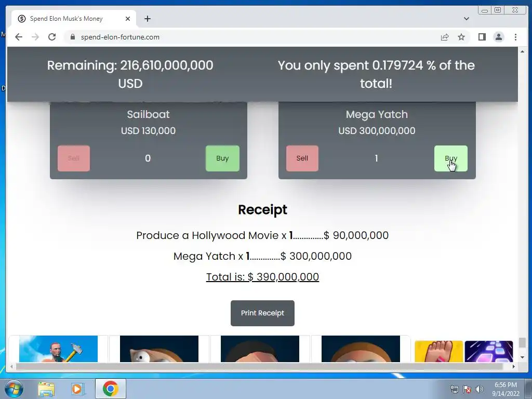
Task: Click the browser forward arrow
Action: point(35,37)
